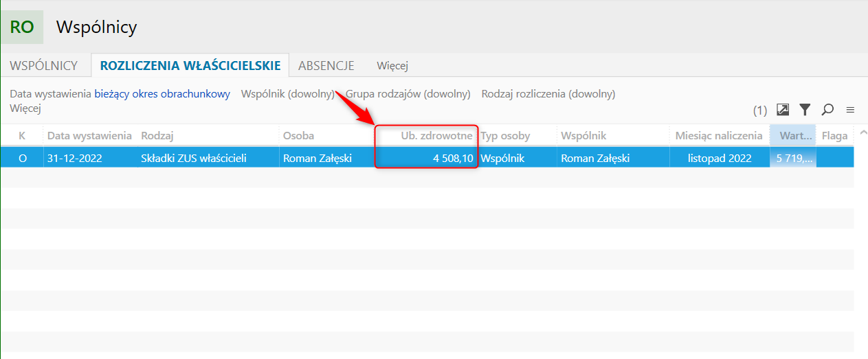Sort by the Osoba column header
Screen dimensions: 868x359
click(x=326, y=136)
